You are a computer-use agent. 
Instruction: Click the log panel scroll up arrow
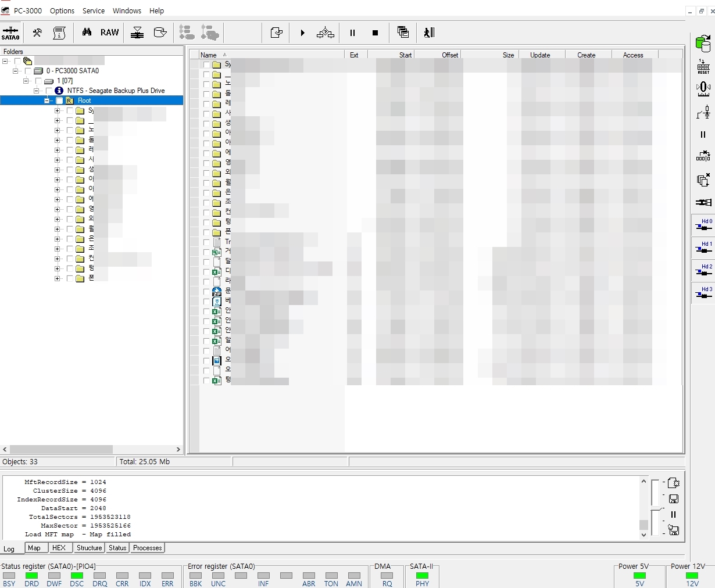pos(643,481)
